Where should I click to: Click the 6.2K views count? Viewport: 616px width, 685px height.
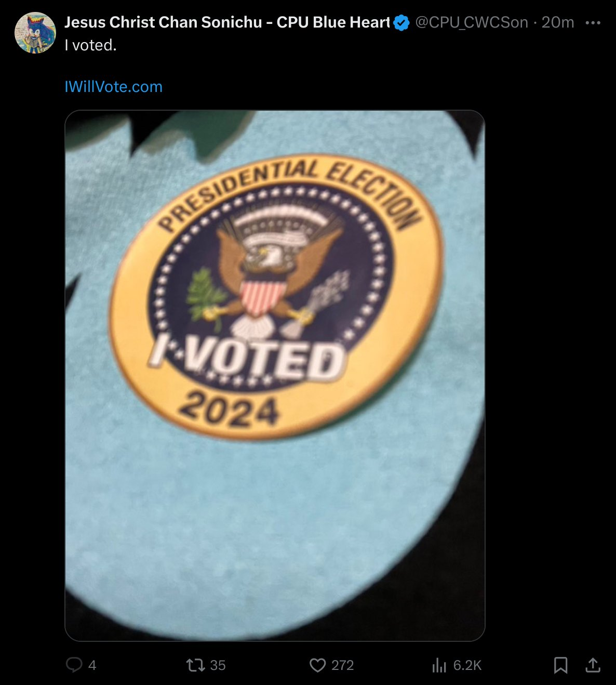(467, 665)
